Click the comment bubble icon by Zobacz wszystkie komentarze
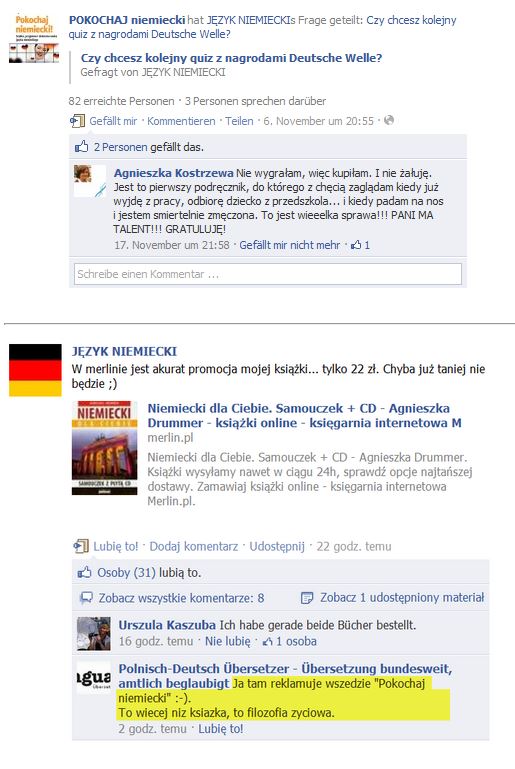 [x=86, y=597]
